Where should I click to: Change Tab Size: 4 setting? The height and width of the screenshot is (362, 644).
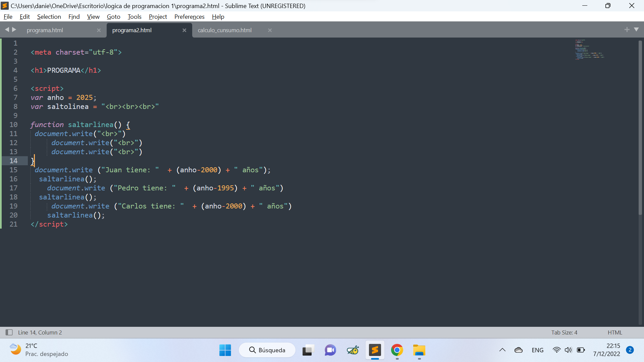(564, 333)
